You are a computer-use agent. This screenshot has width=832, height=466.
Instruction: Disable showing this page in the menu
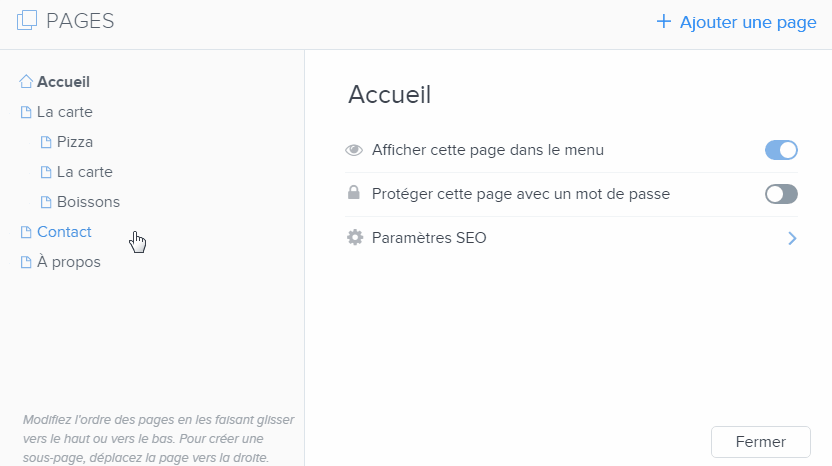[781, 150]
